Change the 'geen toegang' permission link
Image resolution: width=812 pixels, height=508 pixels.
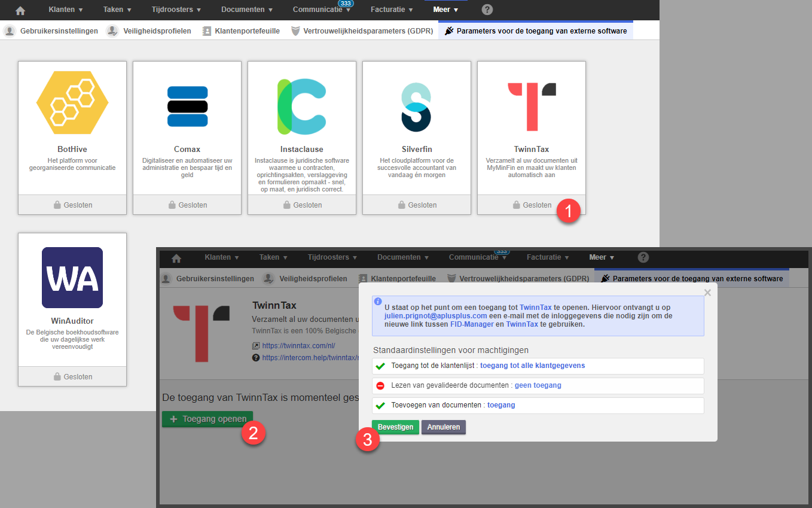(538, 385)
